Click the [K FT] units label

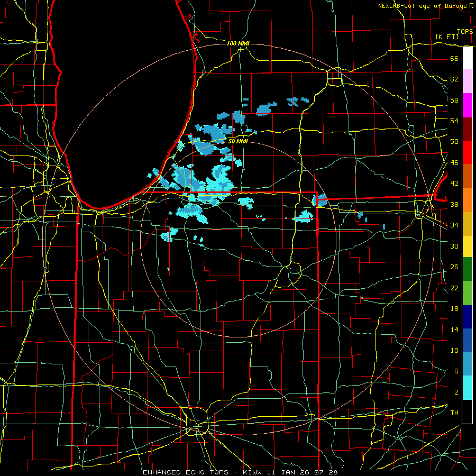447,36
